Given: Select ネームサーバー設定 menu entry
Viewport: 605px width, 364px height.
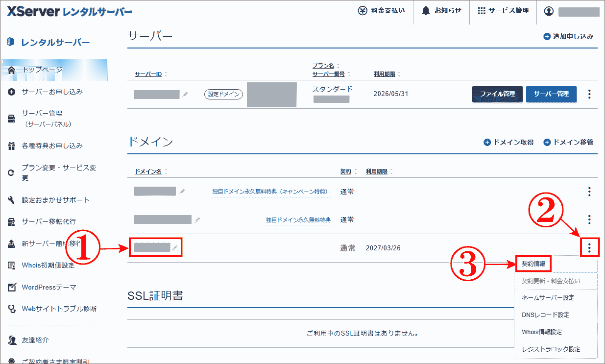Looking at the screenshot, I should pos(548,298).
